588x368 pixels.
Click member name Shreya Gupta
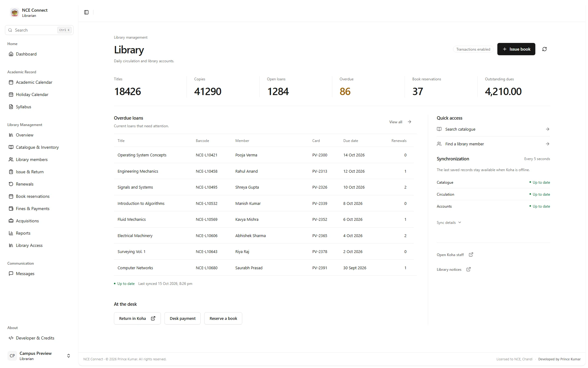pyautogui.click(x=247, y=187)
